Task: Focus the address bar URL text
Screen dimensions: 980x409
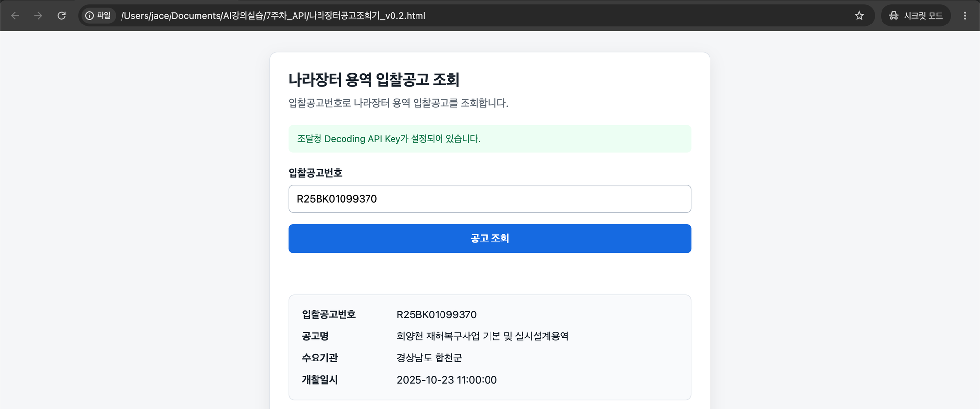Action: pyautogui.click(x=273, y=16)
